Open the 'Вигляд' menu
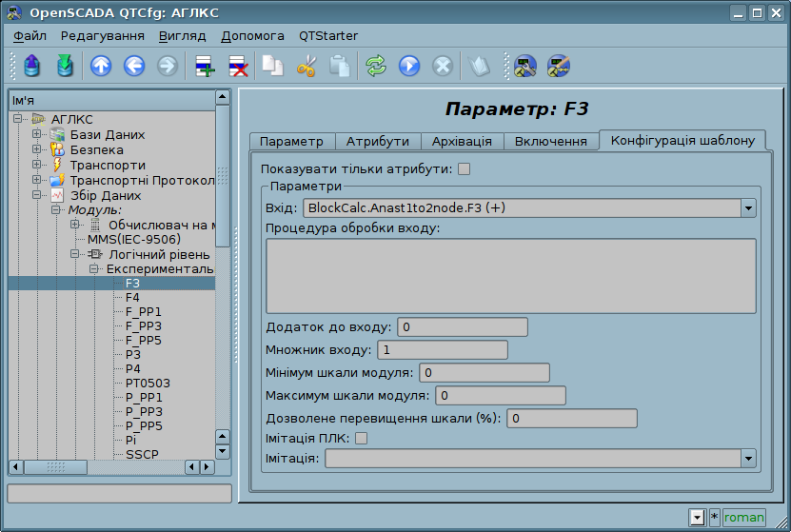791x532 pixels. tap(182, 35)
